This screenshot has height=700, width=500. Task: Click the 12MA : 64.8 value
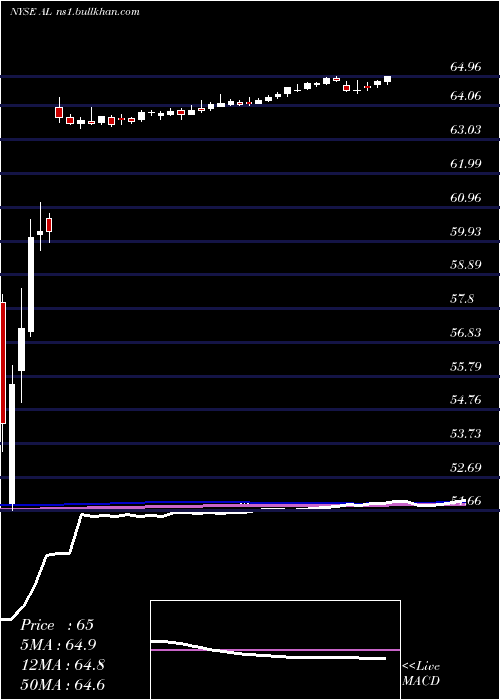[63, 665]
